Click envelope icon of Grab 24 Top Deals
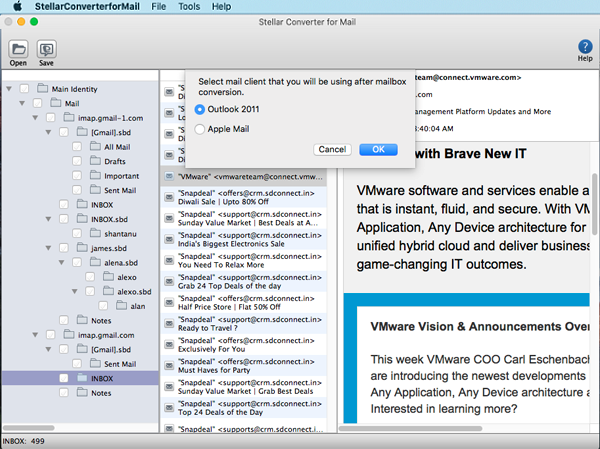The image size is (600, 449). coord(169,281)
